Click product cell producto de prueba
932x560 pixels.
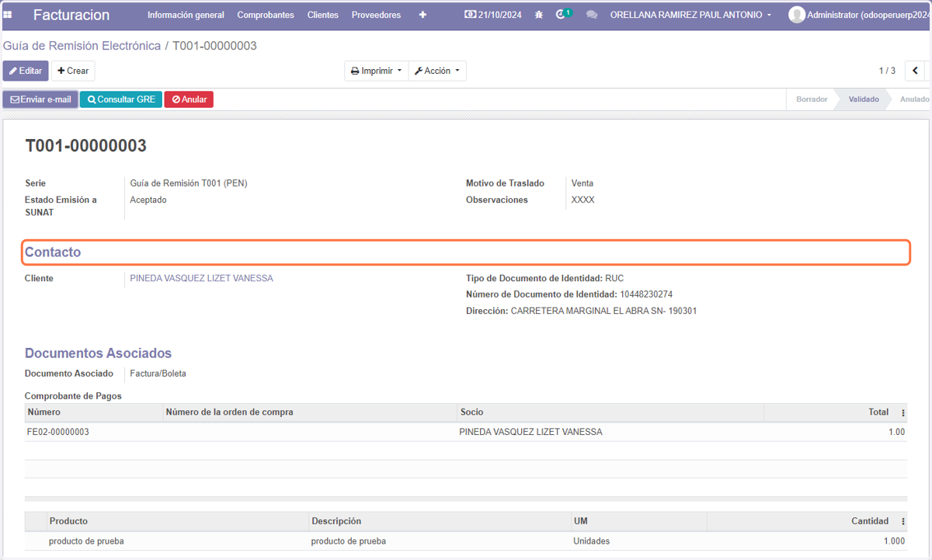click(86, 541)
